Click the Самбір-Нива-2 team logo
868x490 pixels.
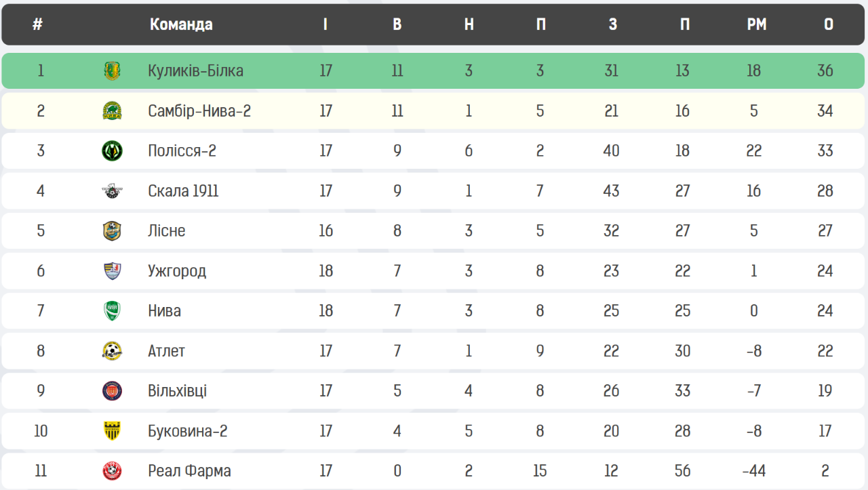point(112,110)
